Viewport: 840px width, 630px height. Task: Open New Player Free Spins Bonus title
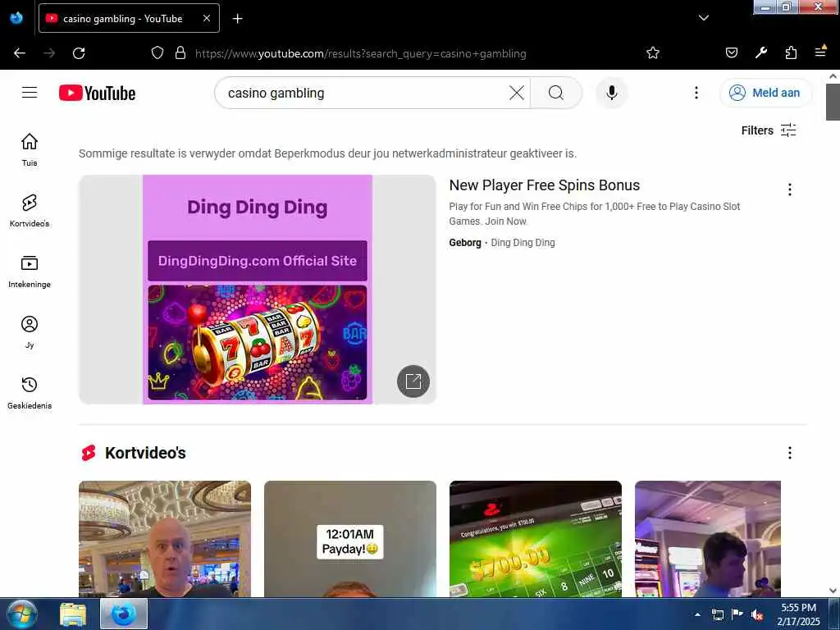545,185
